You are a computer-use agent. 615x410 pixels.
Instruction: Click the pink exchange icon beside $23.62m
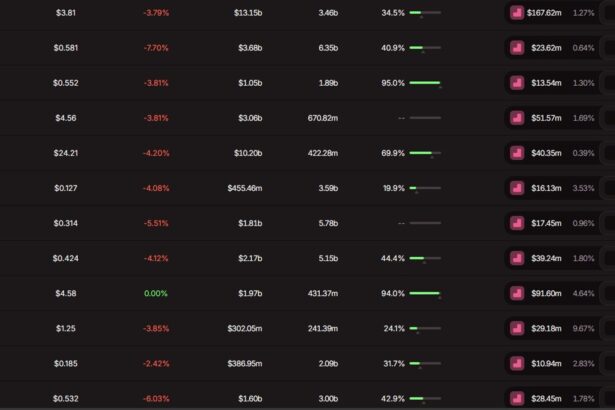517,48
